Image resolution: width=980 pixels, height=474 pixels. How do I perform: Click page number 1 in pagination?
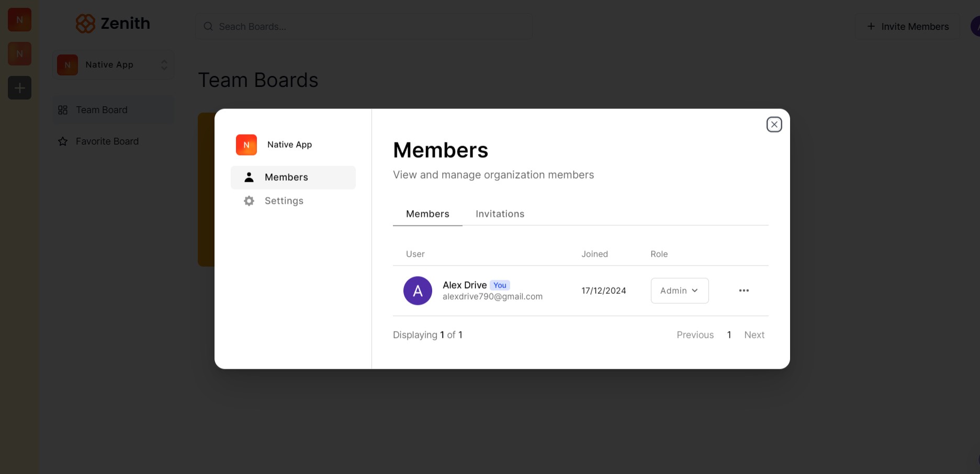tap(729, 335)
